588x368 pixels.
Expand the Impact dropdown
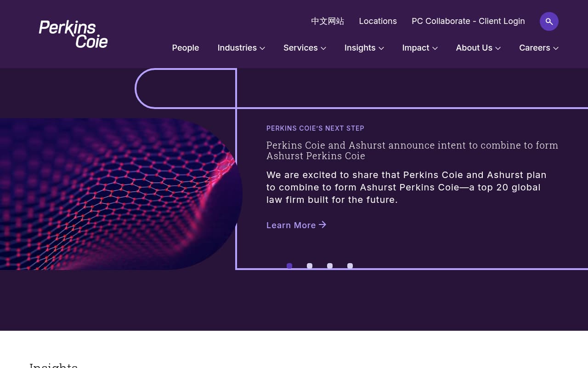pos(419,48)
